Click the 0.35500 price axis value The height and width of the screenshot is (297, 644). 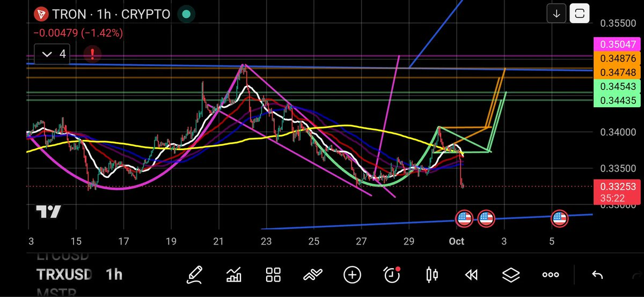pyautogui.click(x=618, y=24)
